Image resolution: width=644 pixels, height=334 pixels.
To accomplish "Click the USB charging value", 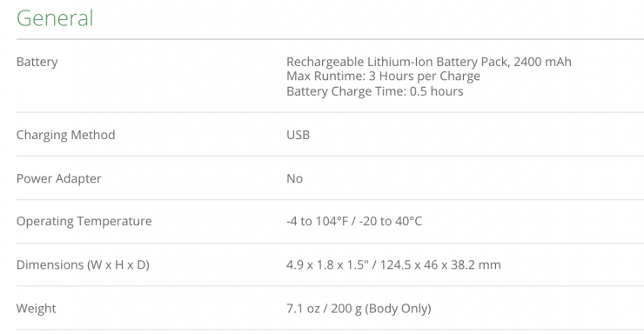I will (x=299, y=135).
